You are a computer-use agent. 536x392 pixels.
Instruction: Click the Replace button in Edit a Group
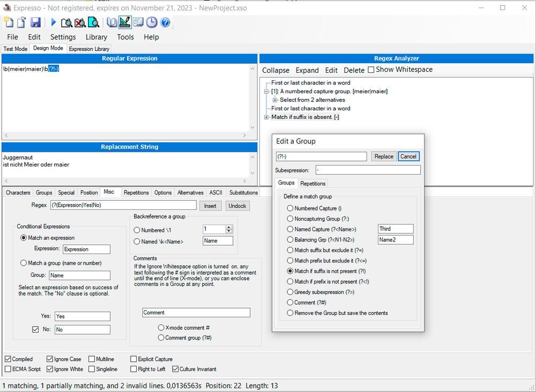[383, 156]
